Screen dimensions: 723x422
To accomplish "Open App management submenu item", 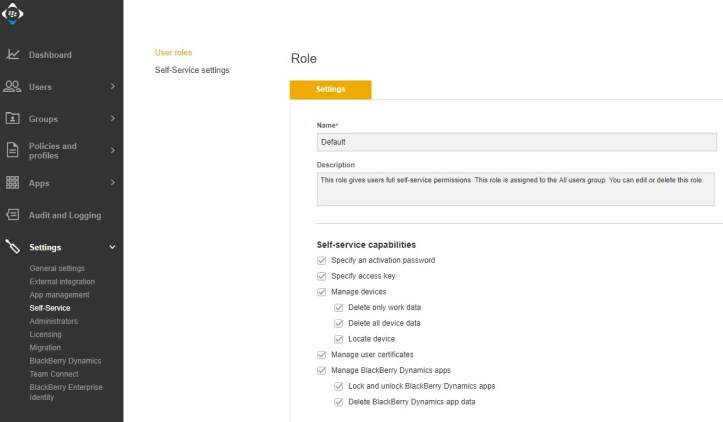I will pyautogui.click(x=59, y=295).
